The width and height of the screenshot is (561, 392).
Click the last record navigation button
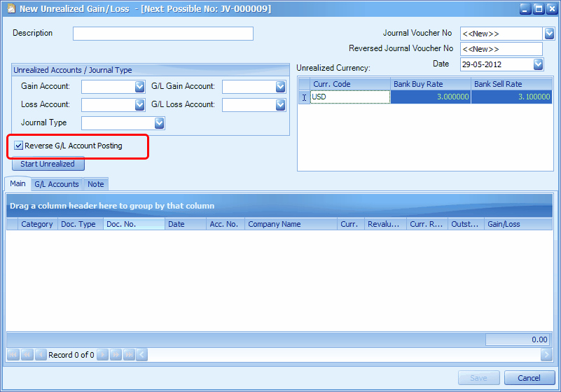129,355
